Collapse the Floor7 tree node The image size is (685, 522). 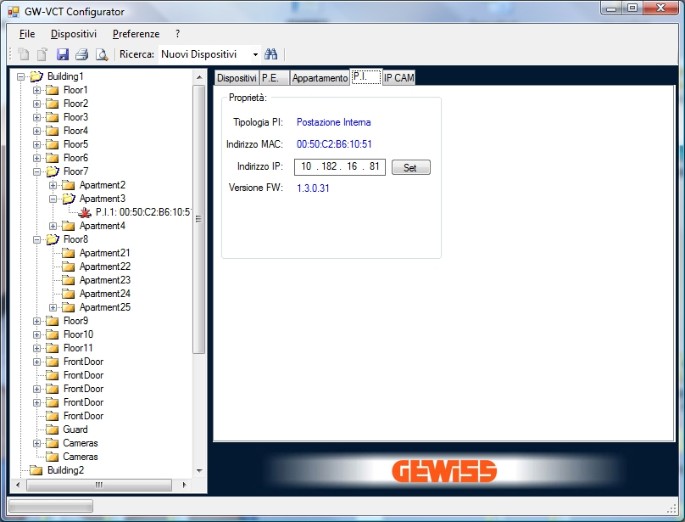37,172
